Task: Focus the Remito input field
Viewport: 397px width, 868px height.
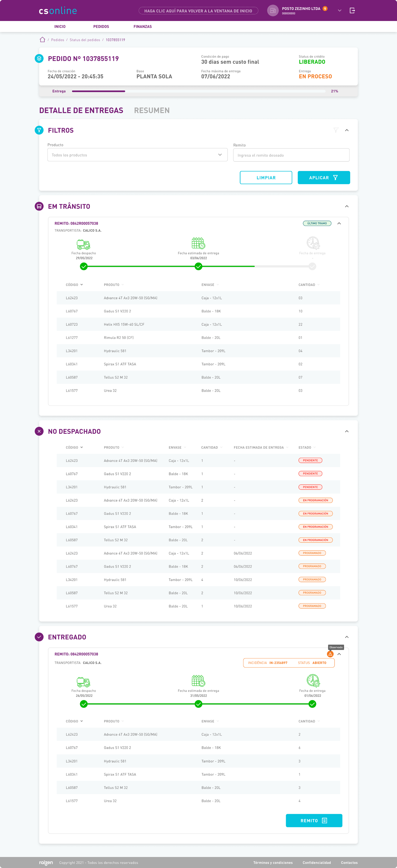Action: (291, 155)
